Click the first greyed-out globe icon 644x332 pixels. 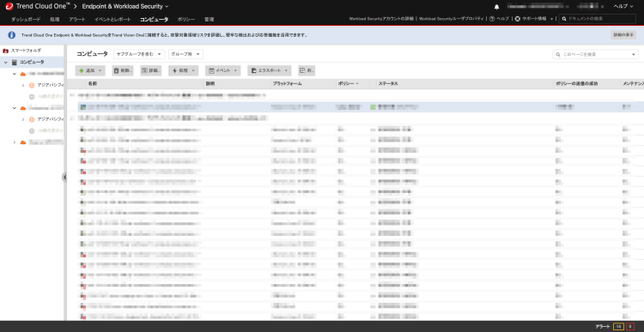(x=32, y=97)
